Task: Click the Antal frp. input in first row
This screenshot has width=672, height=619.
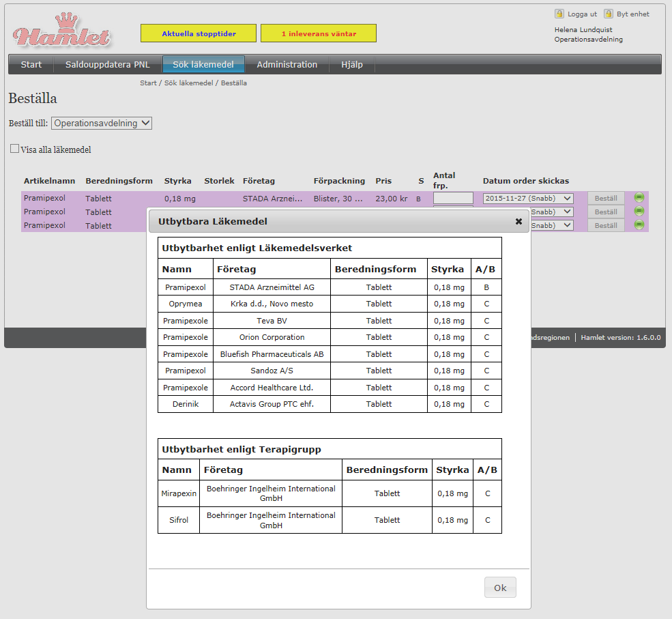Action: [x=453, y=198]
